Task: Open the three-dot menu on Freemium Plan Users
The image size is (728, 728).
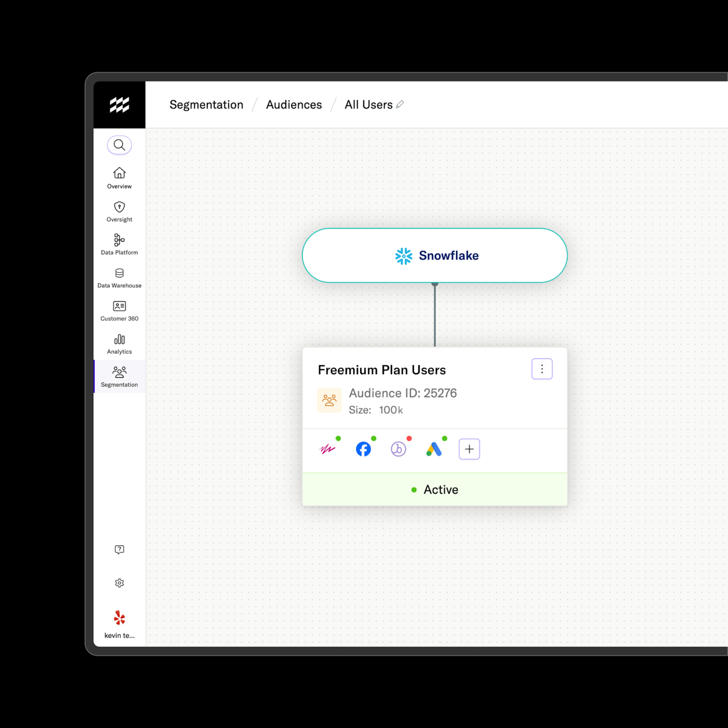Action: tap(542, 369)
